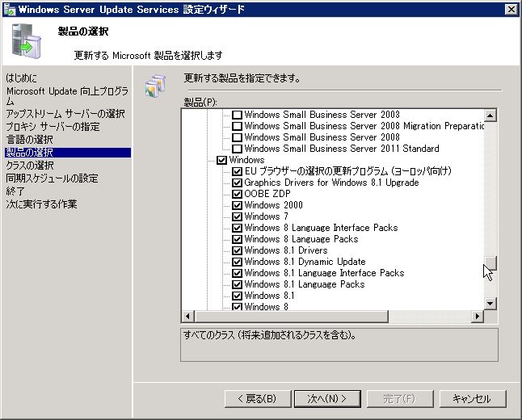522x420 pixels.
Task: Uncheck Windows Small Business Server 2003
Action: (237, 115)
